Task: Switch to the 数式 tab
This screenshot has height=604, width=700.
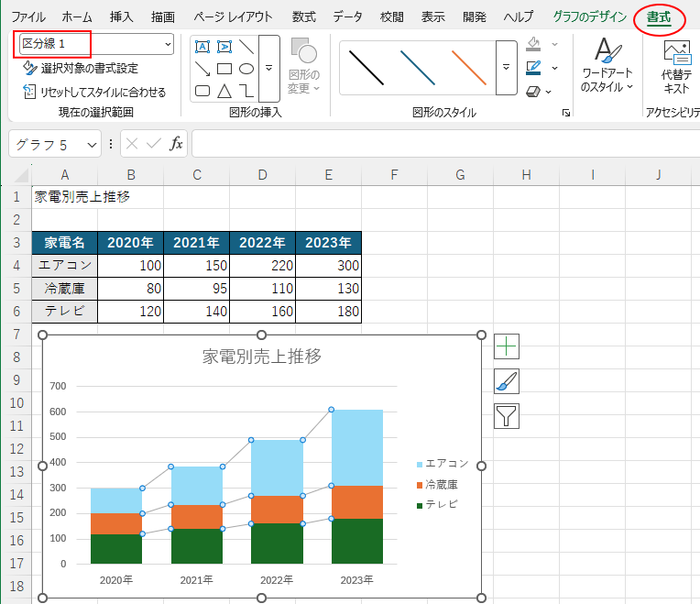Action: tap(304, 17)
